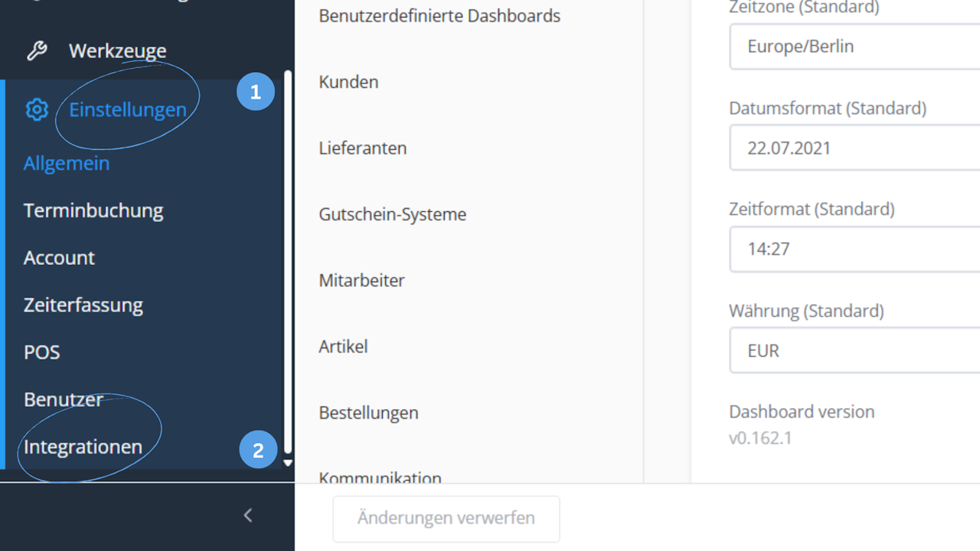Click the gear icon beside Einstellungen
This screenshot has width=980, height=551.
(x=36, y=110)
